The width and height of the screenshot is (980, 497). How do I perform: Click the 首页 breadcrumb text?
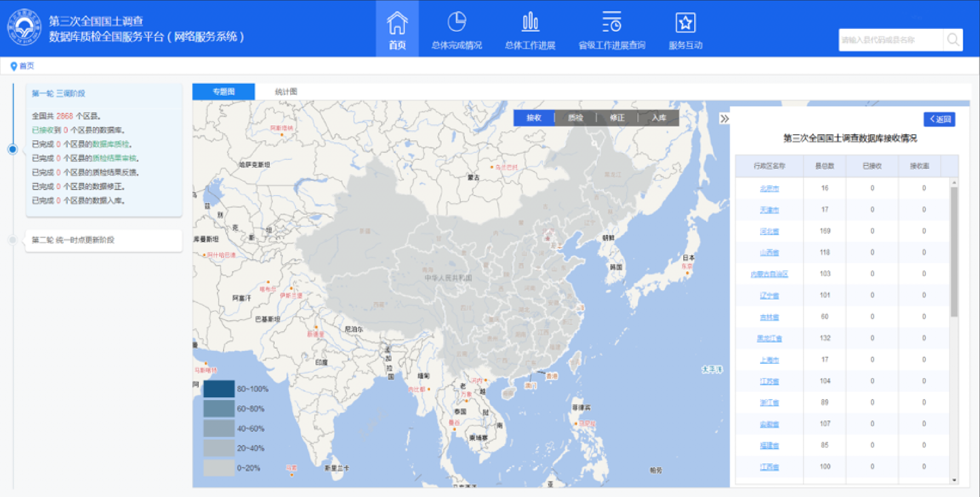(x=27, y=66)
